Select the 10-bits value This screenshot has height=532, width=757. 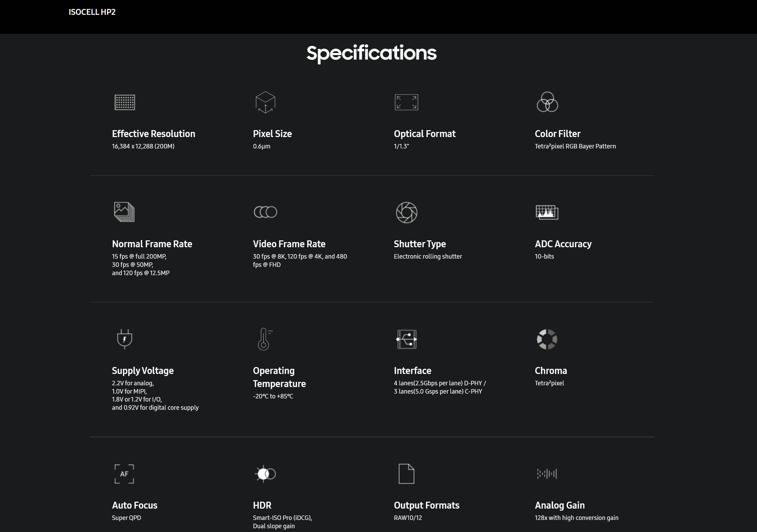544,256
